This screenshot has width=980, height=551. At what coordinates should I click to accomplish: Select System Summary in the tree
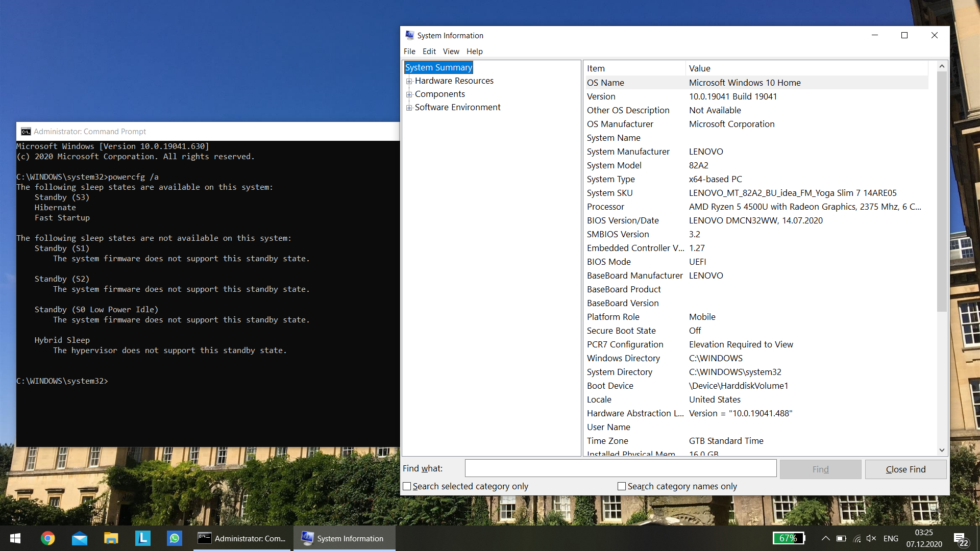[x=438, y=67]
